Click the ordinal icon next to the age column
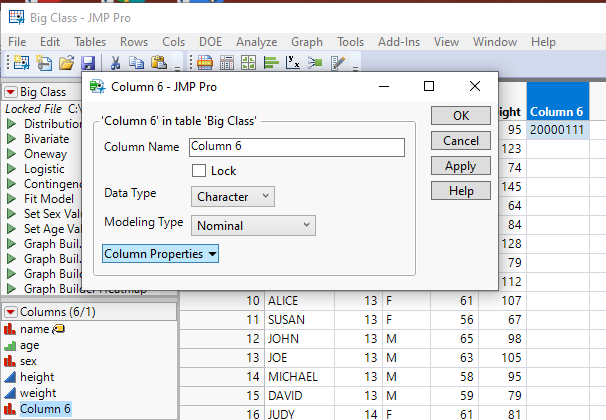 [10, 345]
